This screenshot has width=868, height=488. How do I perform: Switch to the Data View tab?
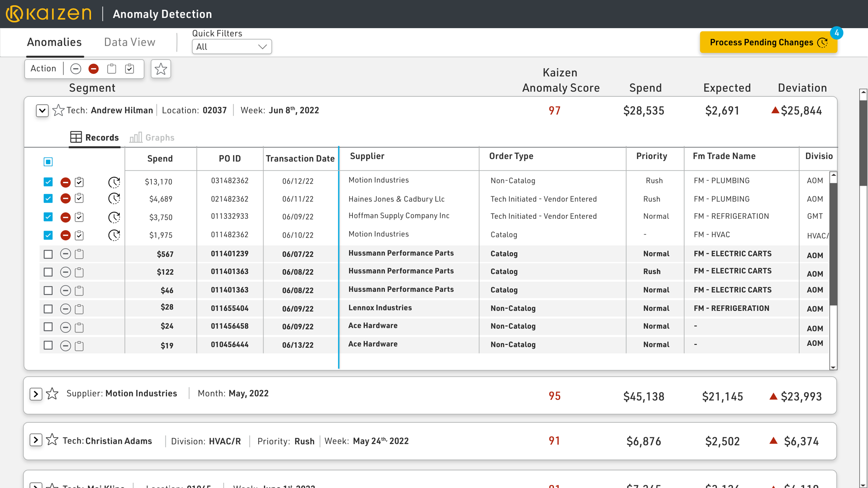(x=130, y=42)
